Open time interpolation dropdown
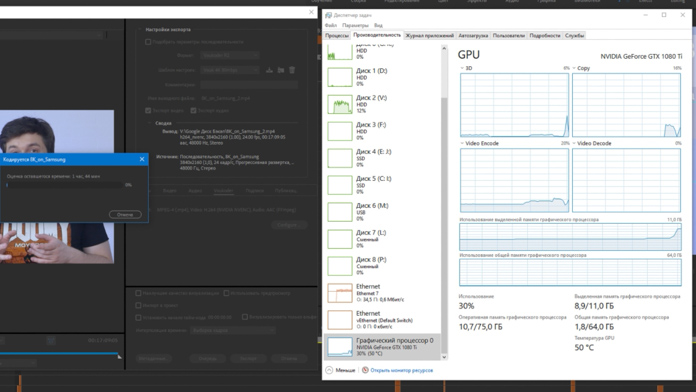Screen dimensions: 696x392 click(233, 330)
